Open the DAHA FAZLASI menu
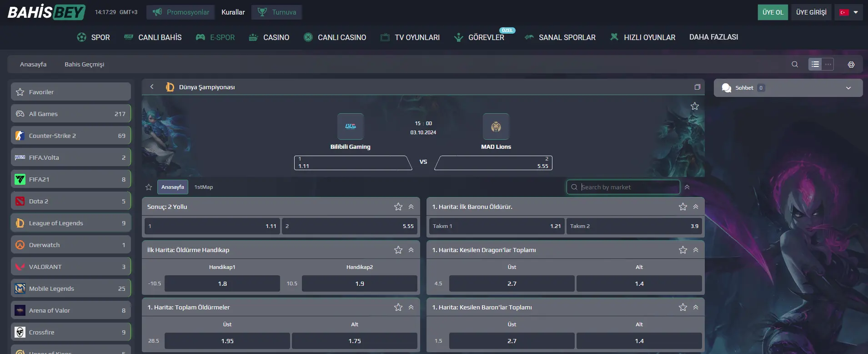Image resolution: width=868 pixels, height=354 pixels. (713, 37)
